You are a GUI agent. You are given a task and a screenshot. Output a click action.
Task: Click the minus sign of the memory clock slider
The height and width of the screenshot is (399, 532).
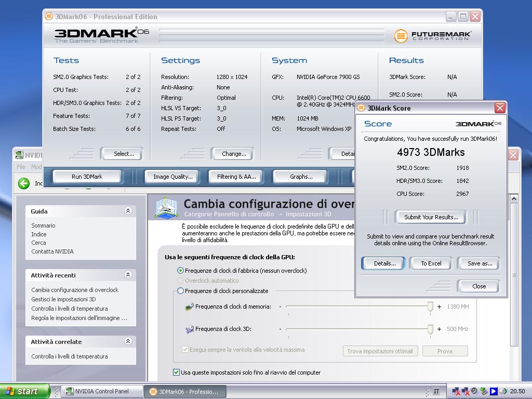point(280,307)
